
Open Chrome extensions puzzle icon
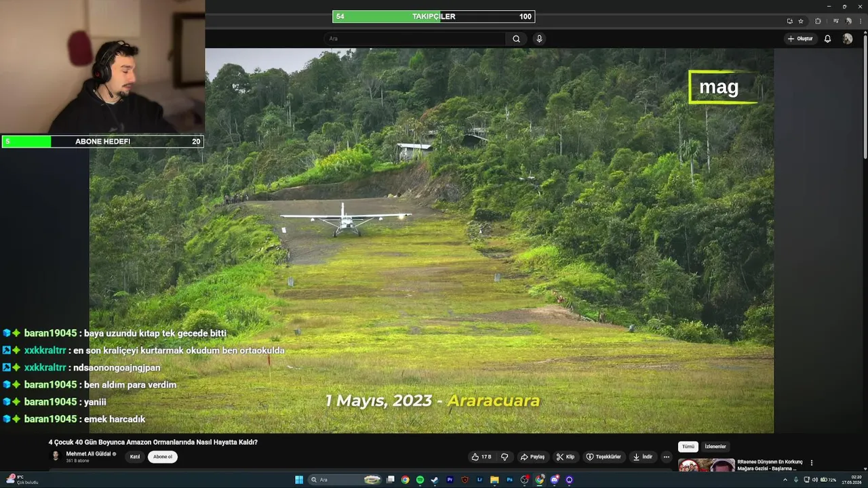point(818,21)
